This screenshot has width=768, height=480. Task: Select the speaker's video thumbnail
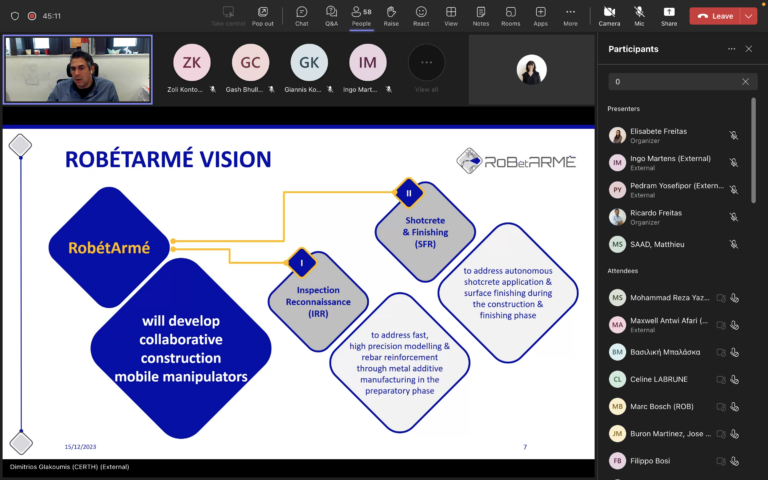(78, 69)
